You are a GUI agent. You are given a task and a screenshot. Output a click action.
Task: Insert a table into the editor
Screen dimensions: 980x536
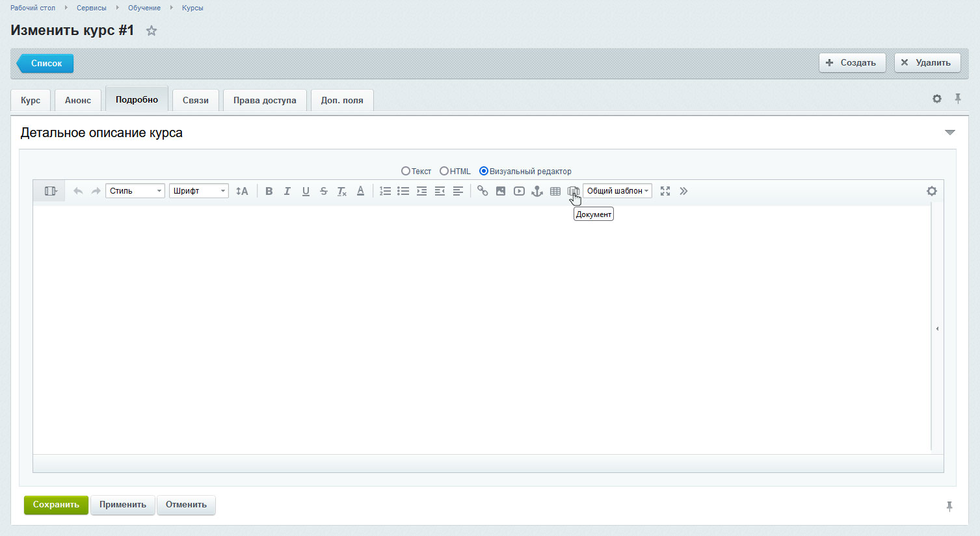coord(555,191)
